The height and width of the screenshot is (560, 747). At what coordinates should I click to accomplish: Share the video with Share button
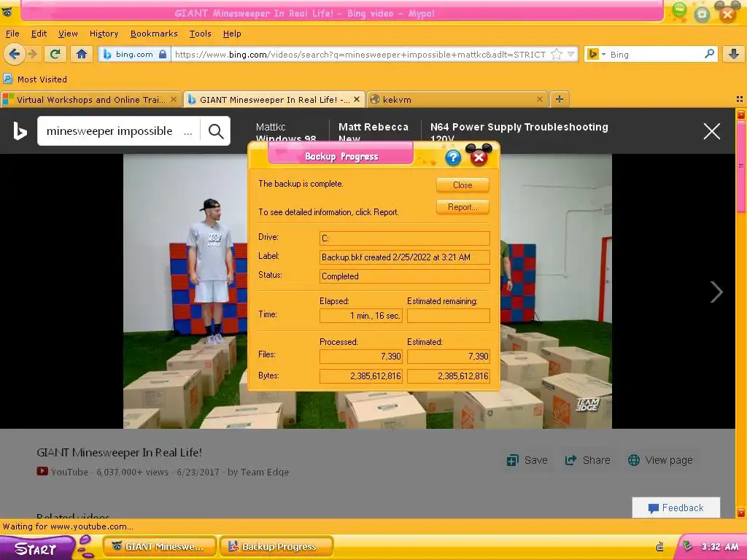(587, 460)
